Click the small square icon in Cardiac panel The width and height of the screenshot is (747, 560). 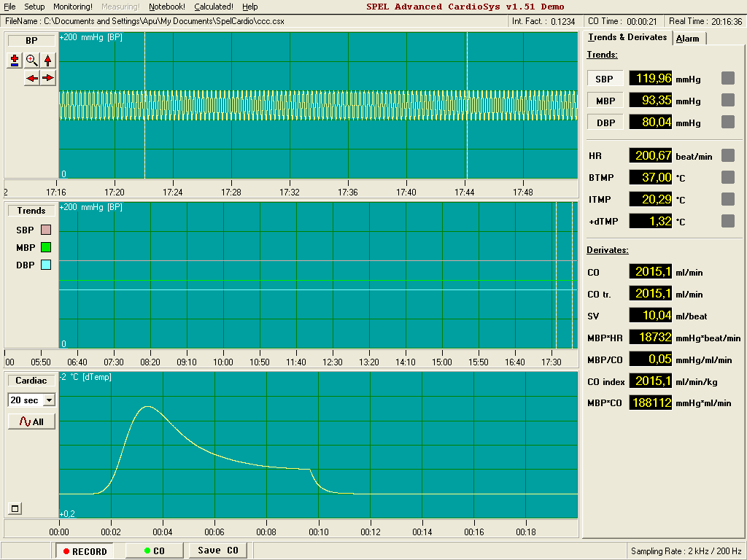15,508
